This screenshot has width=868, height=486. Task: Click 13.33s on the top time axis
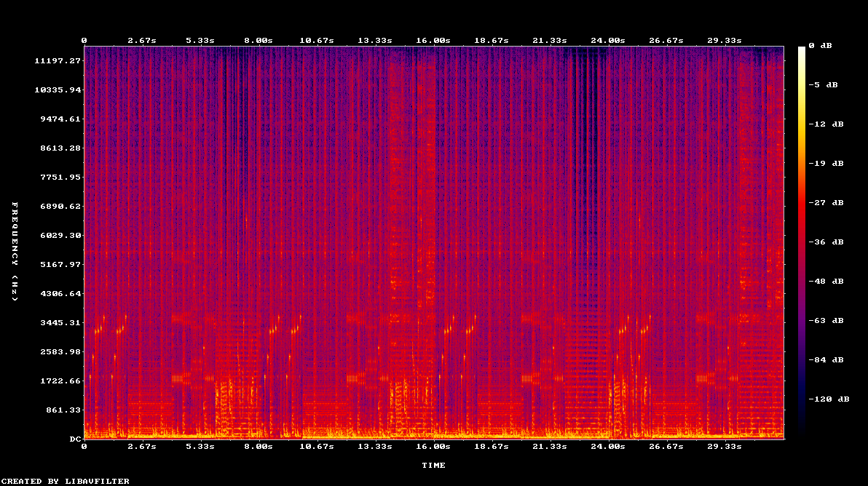pyautogui.click(x=375, y=41)
